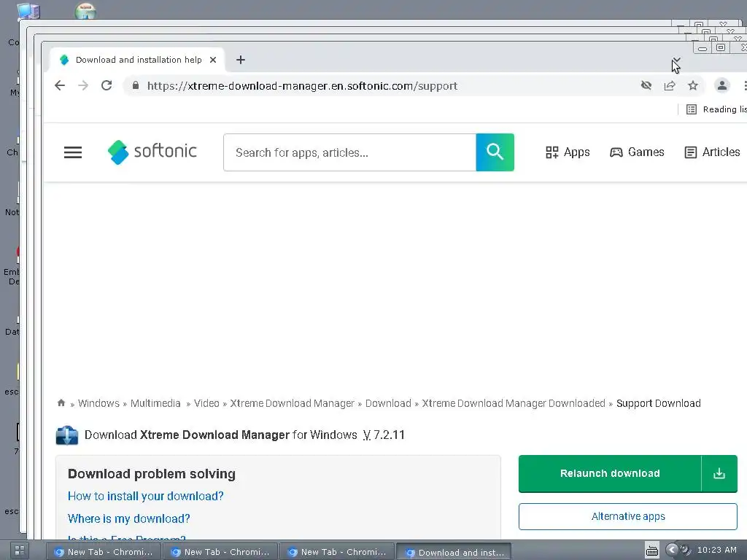Screen dimensions: 747x560
Task: Open the Chromium profile avatar
Action: pos(721,86)
